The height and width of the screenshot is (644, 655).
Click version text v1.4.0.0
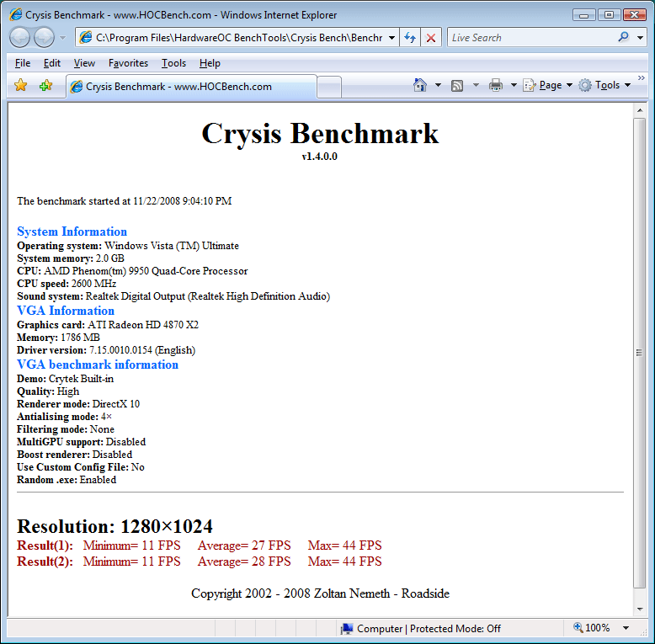tap(320, 157)
